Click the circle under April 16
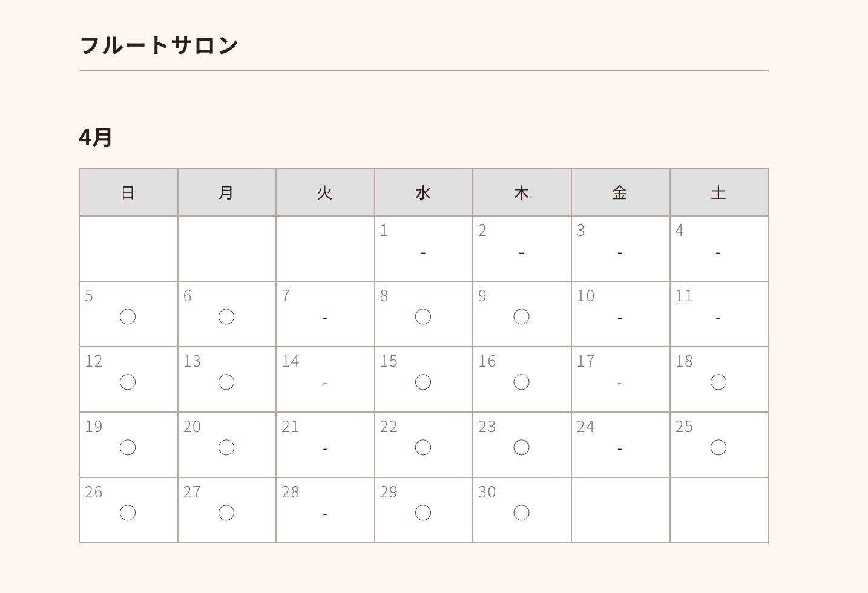868x593 pixels. 521,382
